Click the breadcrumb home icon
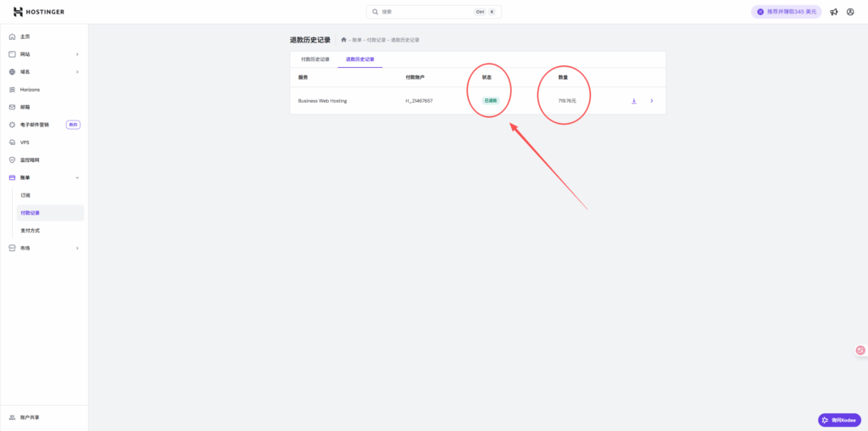The width and height of the screenshot is (868, 431). pyautogui.click(x=344, y=40)
